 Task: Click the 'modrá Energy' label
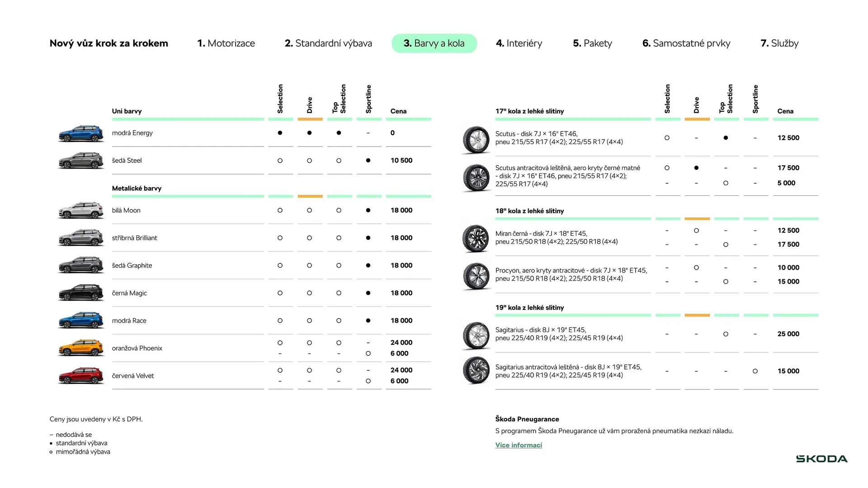point(132,133)
